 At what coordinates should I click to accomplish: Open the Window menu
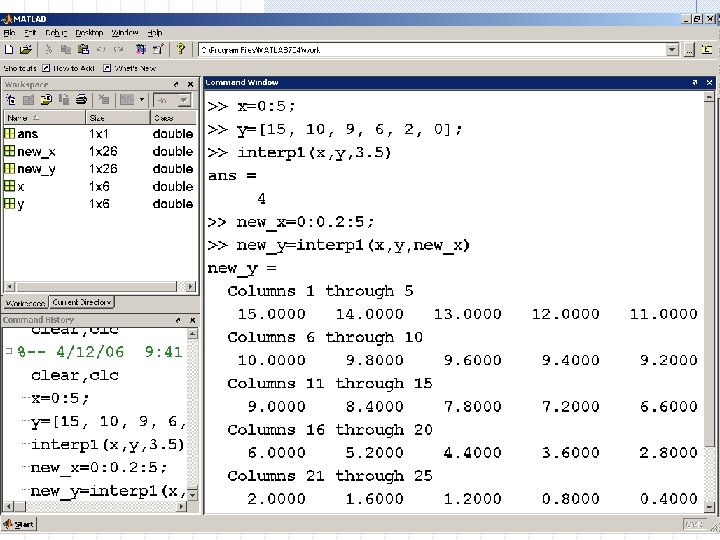tap(124, 33)
